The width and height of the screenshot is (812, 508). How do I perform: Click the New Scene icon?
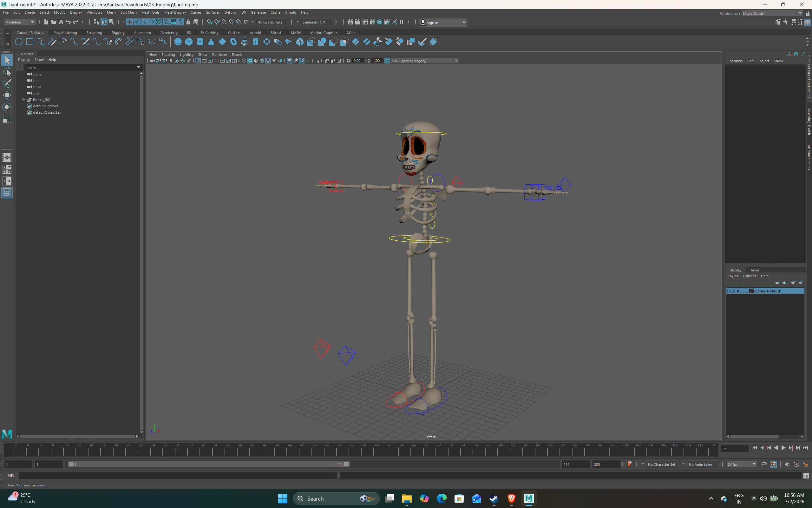point(46,22)
